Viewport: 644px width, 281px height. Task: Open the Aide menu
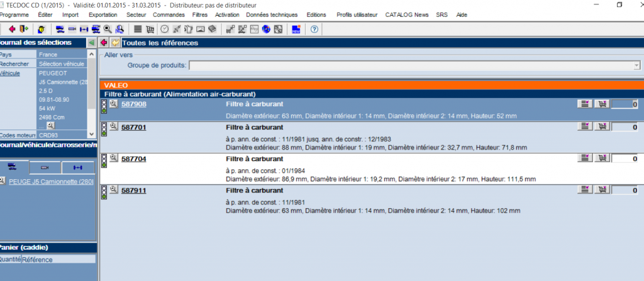pos(462,15)
